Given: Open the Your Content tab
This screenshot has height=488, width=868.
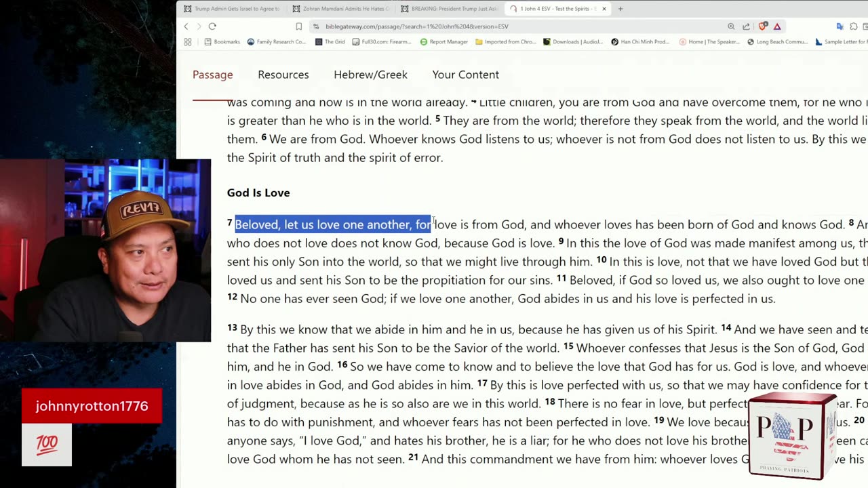Looking at the screenshot, I should (x=465, y=75).
